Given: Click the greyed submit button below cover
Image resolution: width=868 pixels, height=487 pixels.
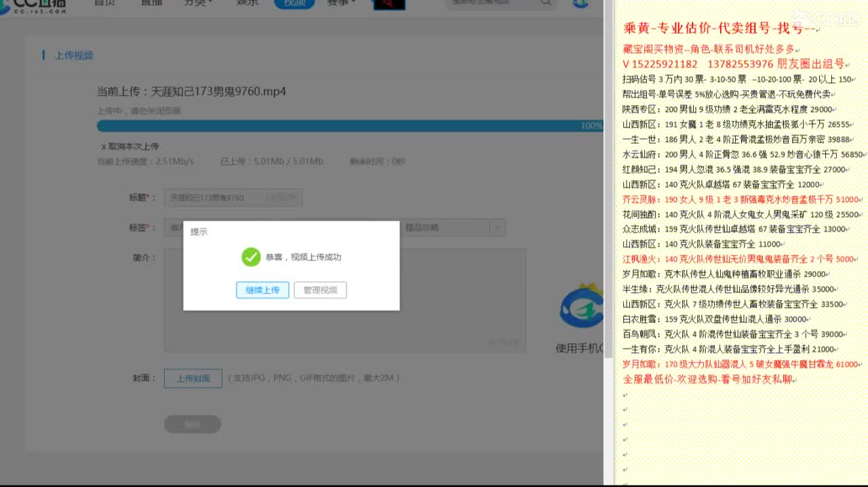Looking at the screenshot, I should (x=193, y=425).
